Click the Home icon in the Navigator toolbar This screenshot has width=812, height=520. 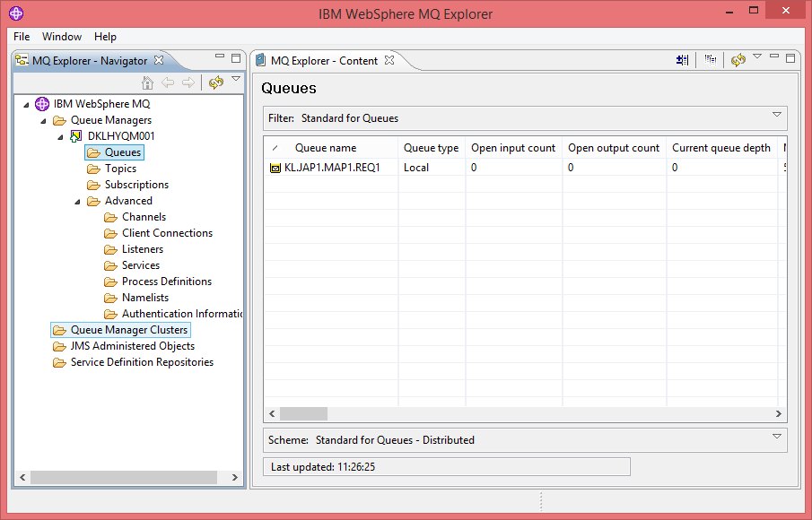148,82
